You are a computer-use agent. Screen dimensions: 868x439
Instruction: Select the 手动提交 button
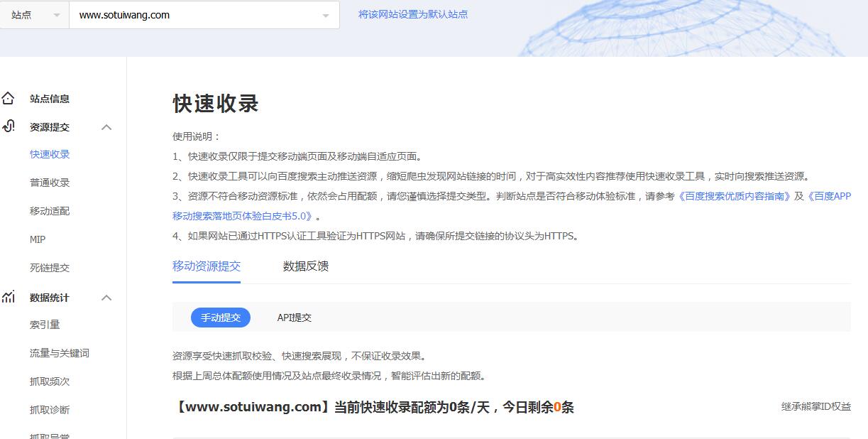pyautogui.click(x=221, y=318)
